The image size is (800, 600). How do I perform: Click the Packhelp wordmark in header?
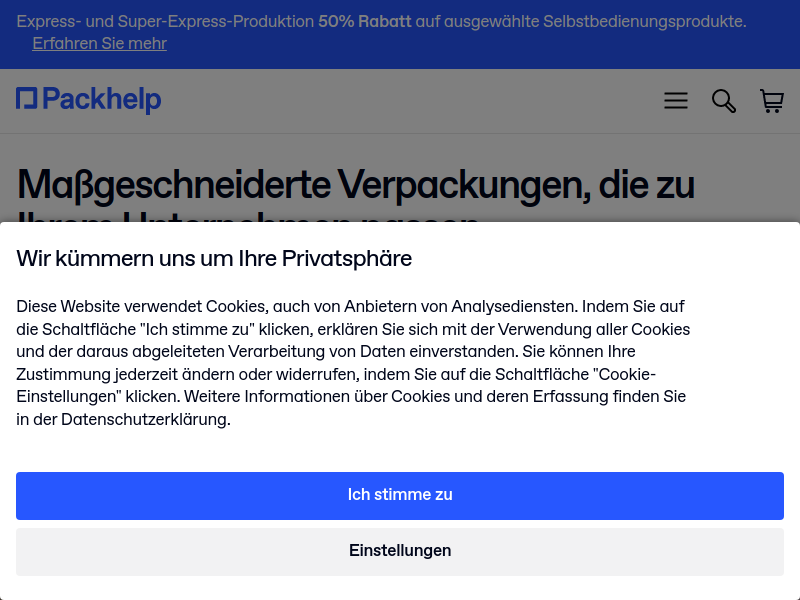click(102, 99)
